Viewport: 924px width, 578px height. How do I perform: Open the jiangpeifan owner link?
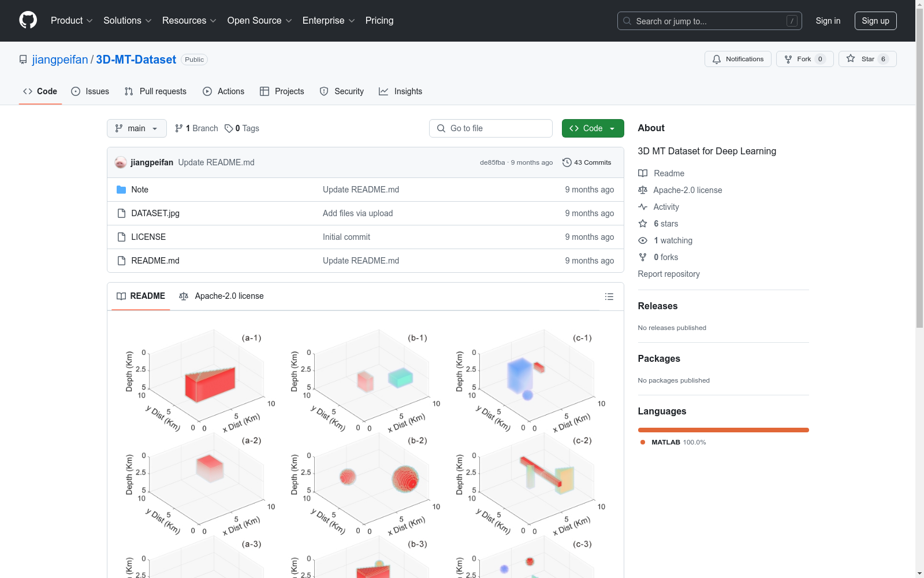pos(60,60)
